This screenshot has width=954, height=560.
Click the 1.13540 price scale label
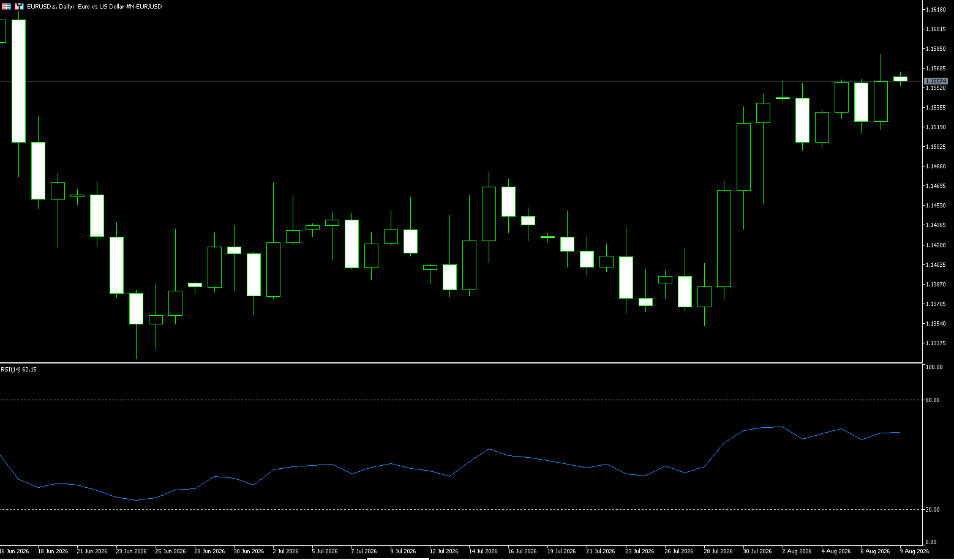935,324
